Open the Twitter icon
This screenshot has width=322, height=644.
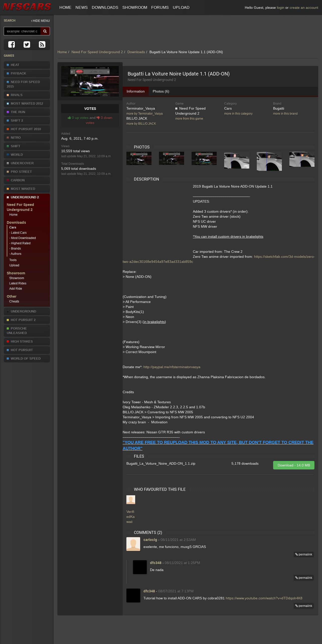[27, 44]
